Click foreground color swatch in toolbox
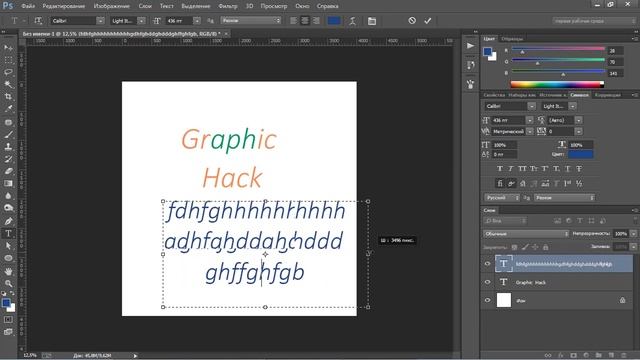 click(6, 303)
